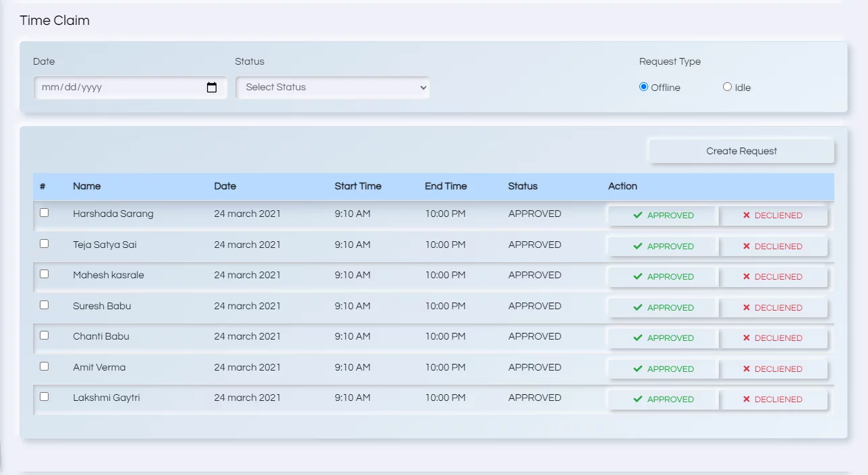
Task: Approve Chanti Babu's time claim
Action: coord(663,338)
